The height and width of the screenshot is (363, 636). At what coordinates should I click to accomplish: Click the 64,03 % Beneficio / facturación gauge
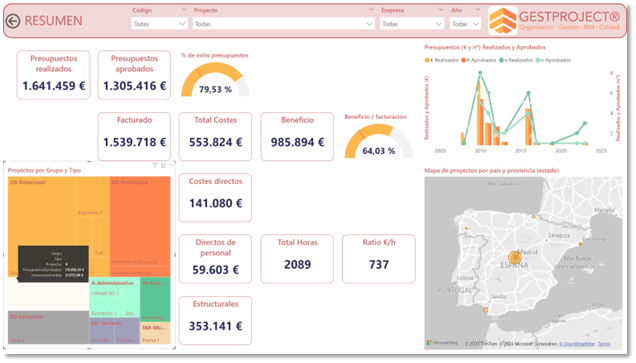378,141
